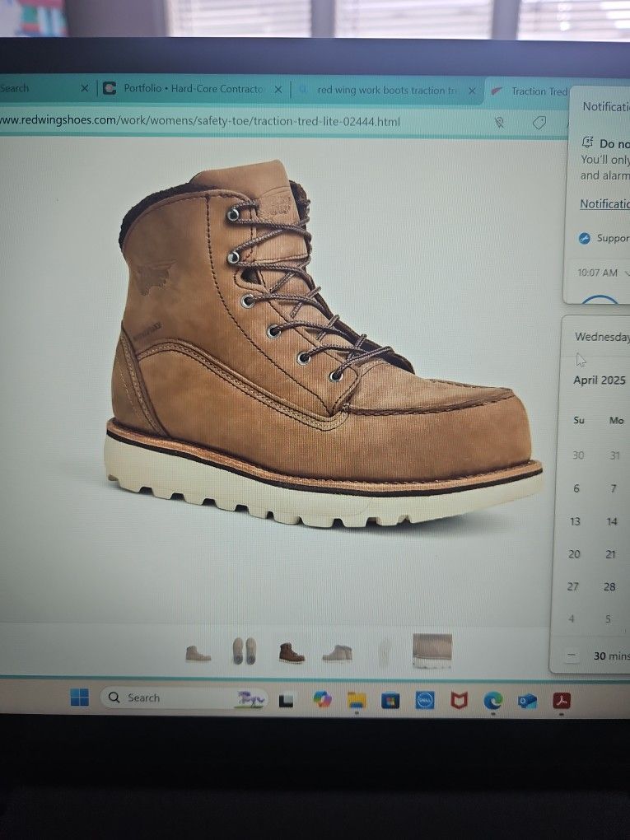Close the Portfolio Hard-Core Contractor tab

coord(278,89)
